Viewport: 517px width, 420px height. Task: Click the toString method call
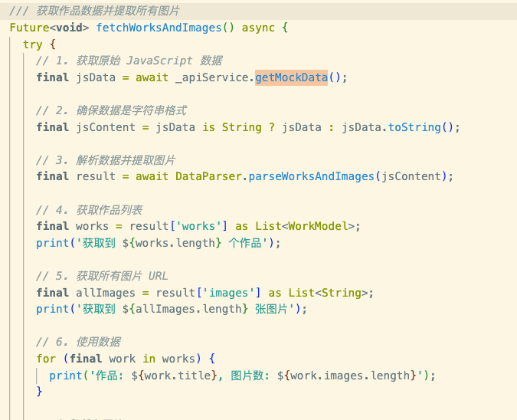coord(414,127)
